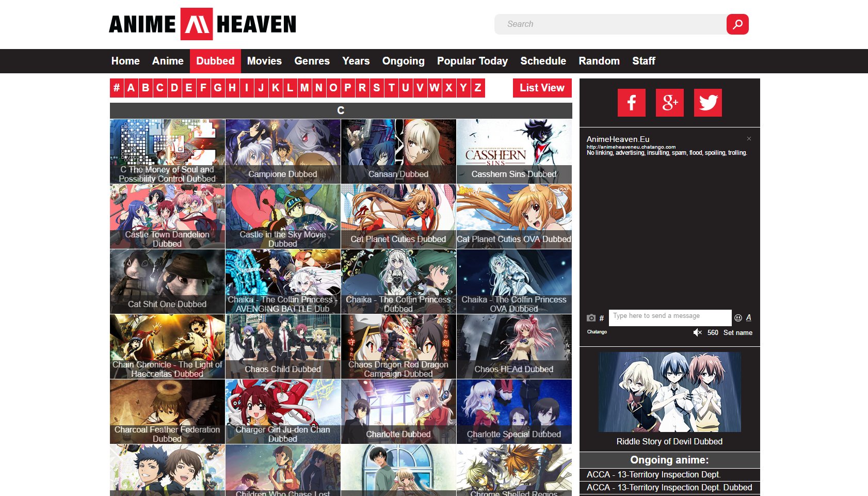Switch to List View
The height and width of the screenshot is (496, 868).
point(542,88)
